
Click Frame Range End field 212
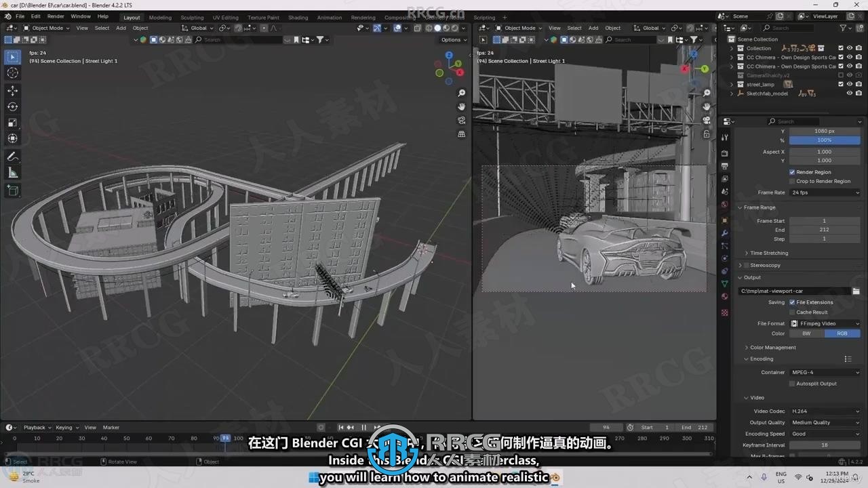tap(825, 230)
